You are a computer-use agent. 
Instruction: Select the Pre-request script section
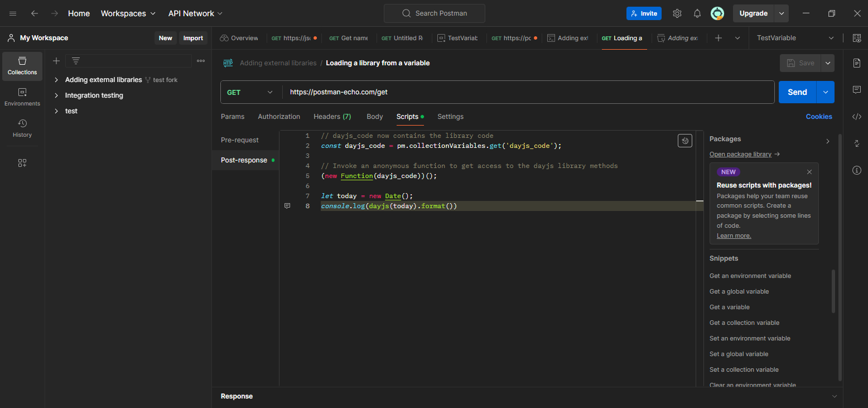(240, 140)
